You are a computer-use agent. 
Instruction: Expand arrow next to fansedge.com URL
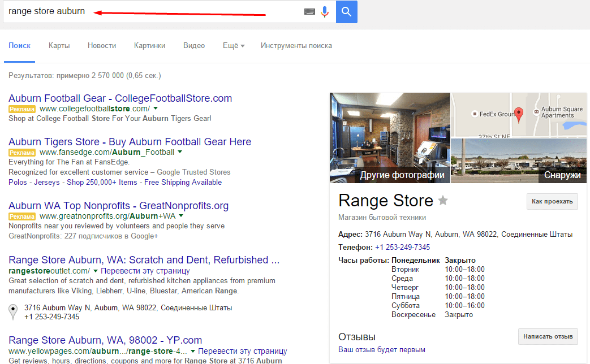pos(180,152)
